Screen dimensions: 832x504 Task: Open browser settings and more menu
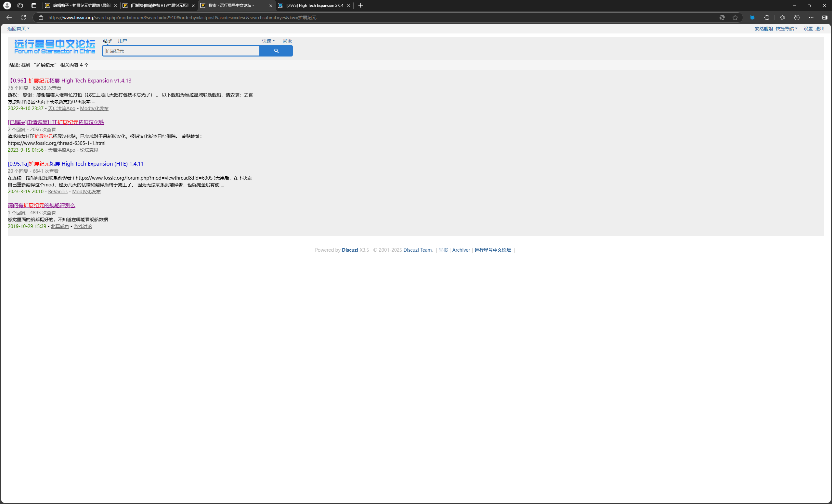tap(811, 18)
